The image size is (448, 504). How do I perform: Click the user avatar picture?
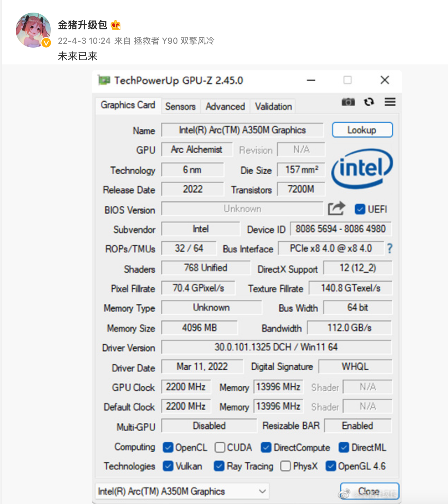[x=33, y=30]
